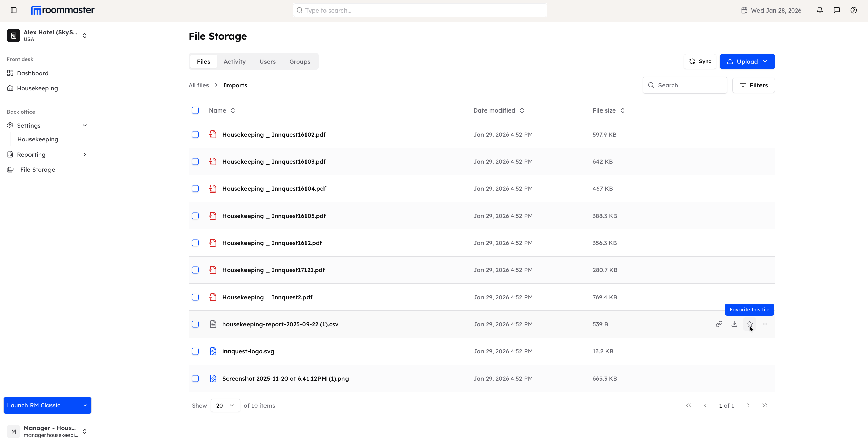Switch to the Activity tab
Image resolution: width=868 pixels, height=445 pixels.
235,61
